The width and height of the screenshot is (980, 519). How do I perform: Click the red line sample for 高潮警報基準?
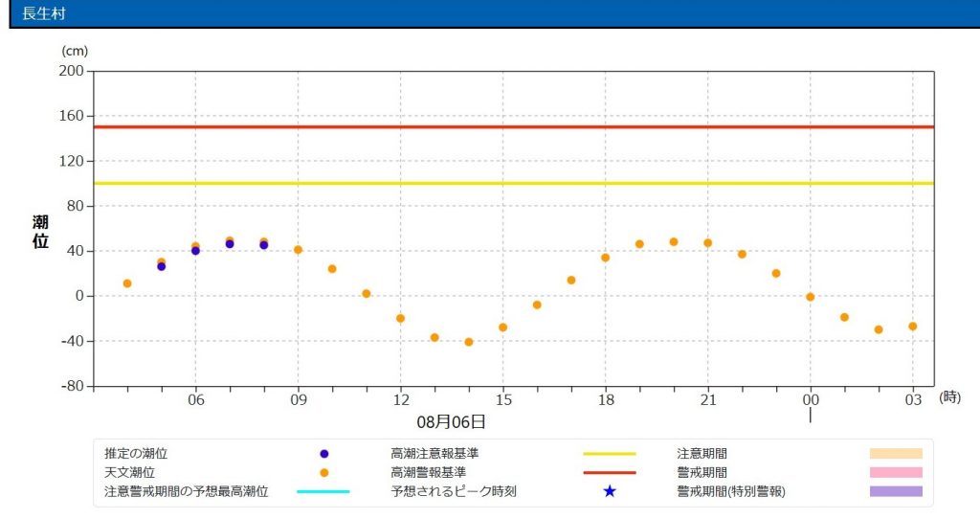(x=610, y=473)
